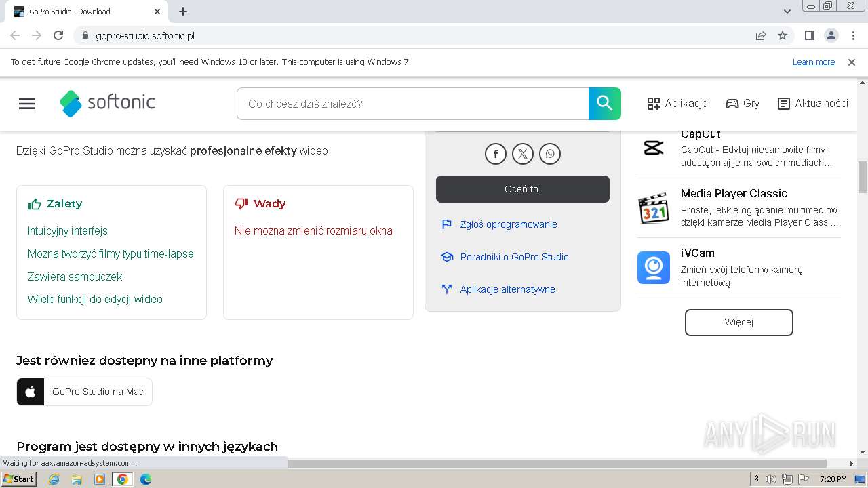The height and width of the screenshot is (488, 868).
Task: Click browser back arrow
Action: pos(15,35)
